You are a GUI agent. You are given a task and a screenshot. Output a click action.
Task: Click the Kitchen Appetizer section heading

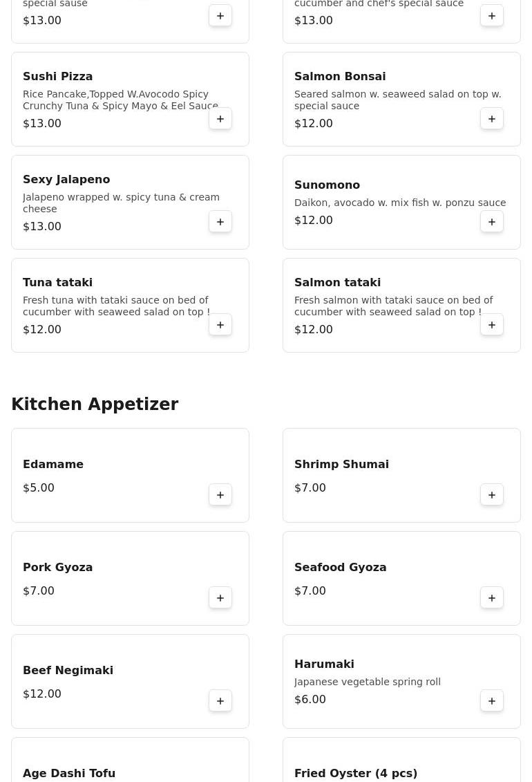click(x=95, y=404)
